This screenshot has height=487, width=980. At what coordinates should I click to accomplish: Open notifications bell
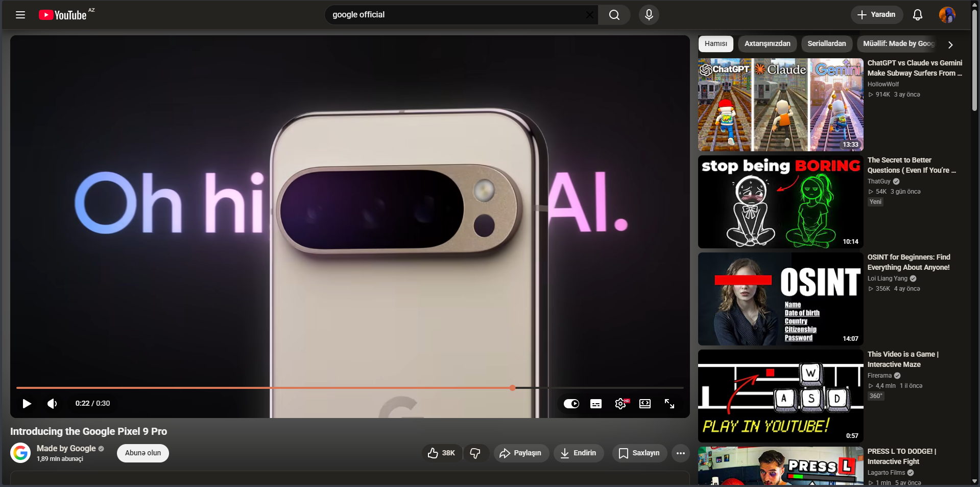click(x=918, y=15)
